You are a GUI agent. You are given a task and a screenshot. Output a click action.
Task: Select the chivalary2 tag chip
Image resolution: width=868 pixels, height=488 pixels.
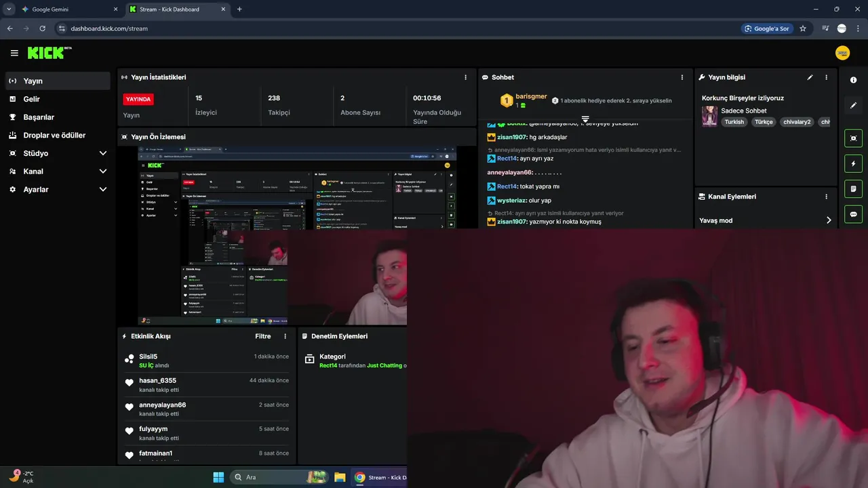(797, 122)
